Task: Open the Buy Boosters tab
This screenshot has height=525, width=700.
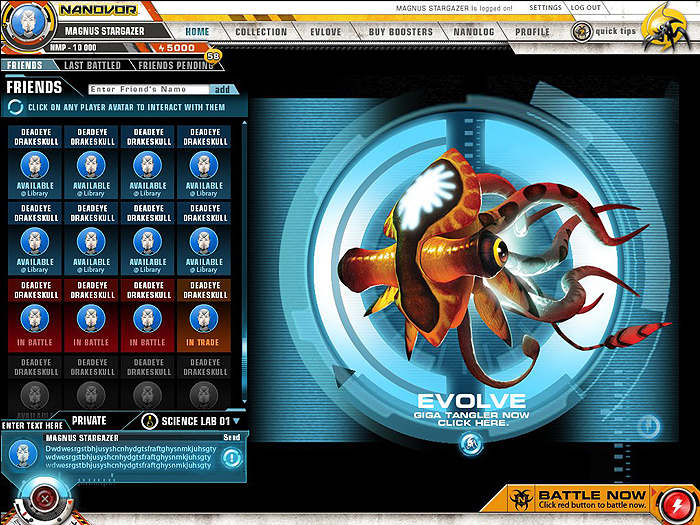Action: coord(400,32)
